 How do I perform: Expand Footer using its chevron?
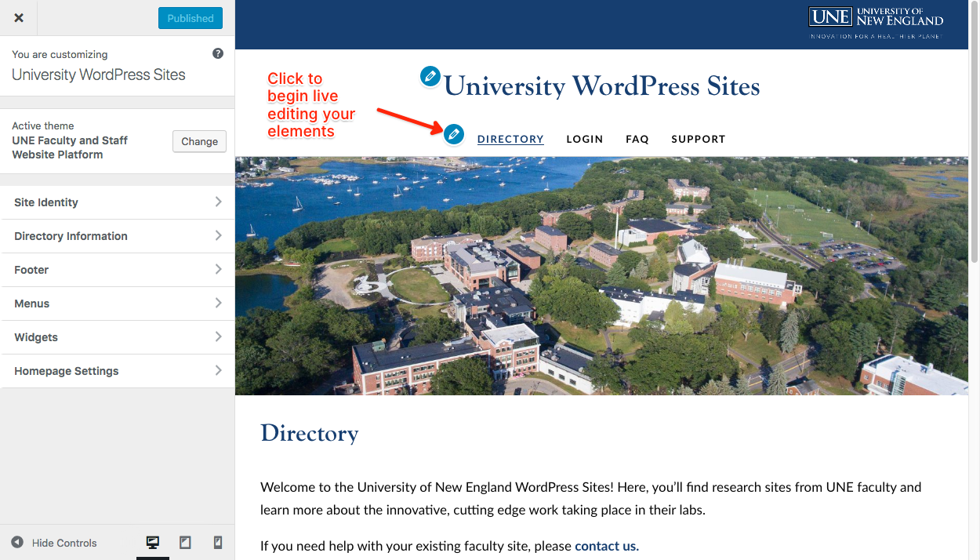[x=218, y=269]
